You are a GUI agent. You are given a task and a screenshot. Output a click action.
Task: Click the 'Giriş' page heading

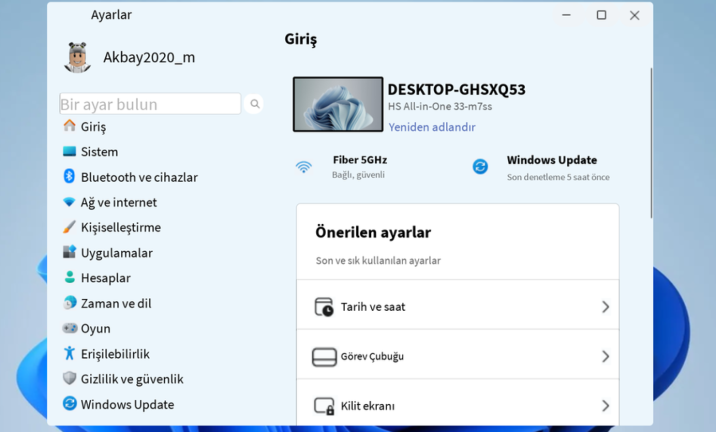pos(300,39)
